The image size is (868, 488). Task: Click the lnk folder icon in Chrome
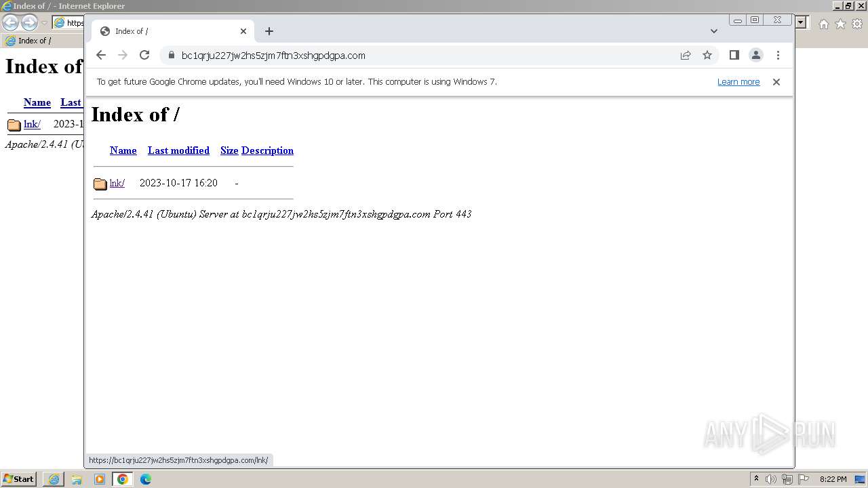100,184
